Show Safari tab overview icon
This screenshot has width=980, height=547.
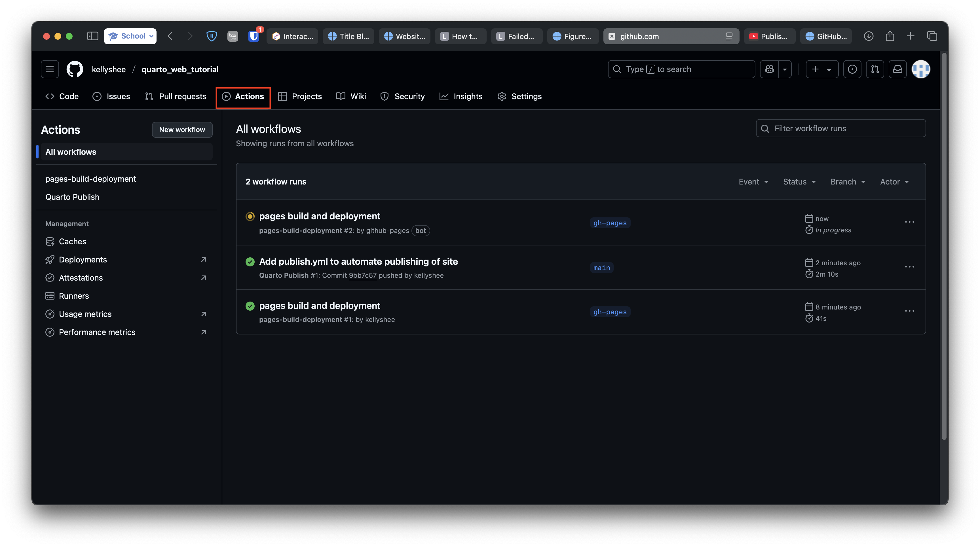tap(932, 36)
